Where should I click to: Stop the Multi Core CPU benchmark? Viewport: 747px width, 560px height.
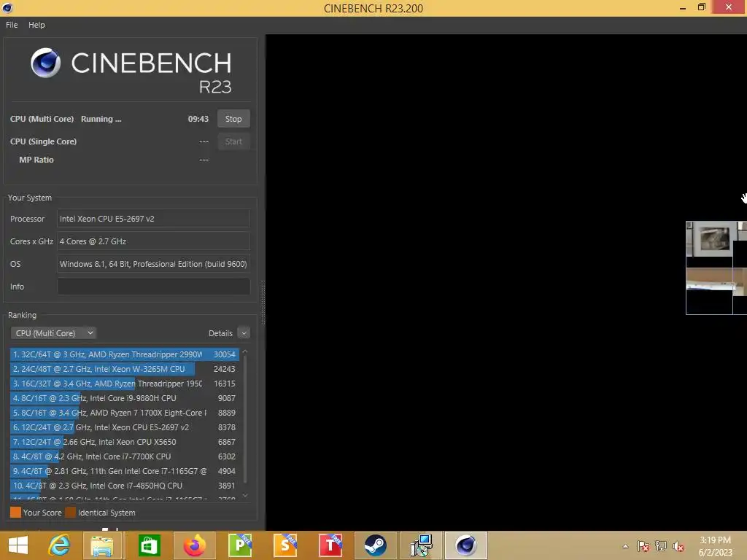click(233, 119)
